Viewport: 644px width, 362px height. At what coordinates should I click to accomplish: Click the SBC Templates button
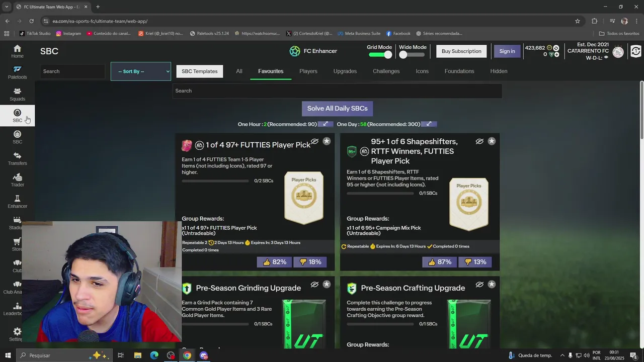tap(199, 71)
